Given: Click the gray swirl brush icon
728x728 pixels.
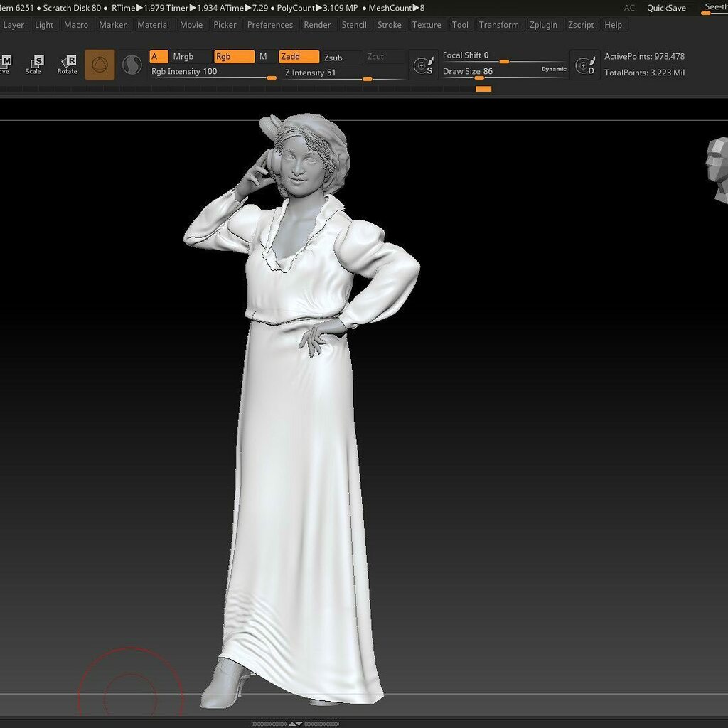Looking at the screenshot, I should (132, 65).
